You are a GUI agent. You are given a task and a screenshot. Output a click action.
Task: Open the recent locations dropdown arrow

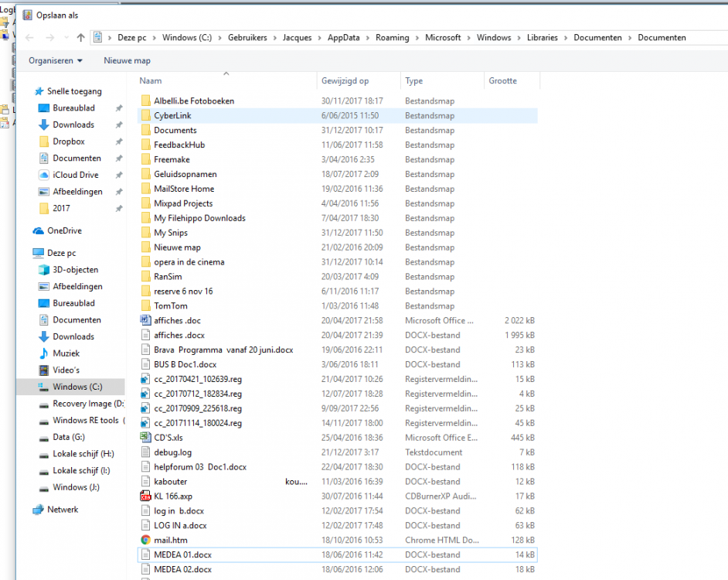[x=66, y=38]
